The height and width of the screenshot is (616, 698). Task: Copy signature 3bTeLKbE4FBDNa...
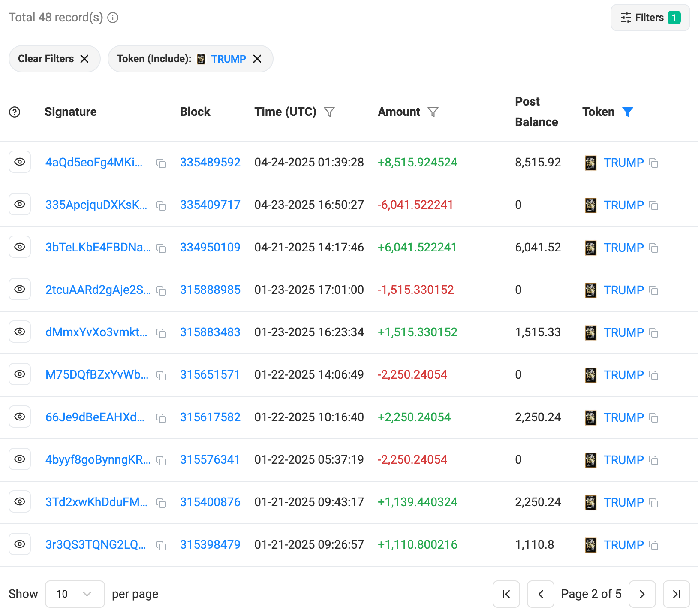(161, 248)
